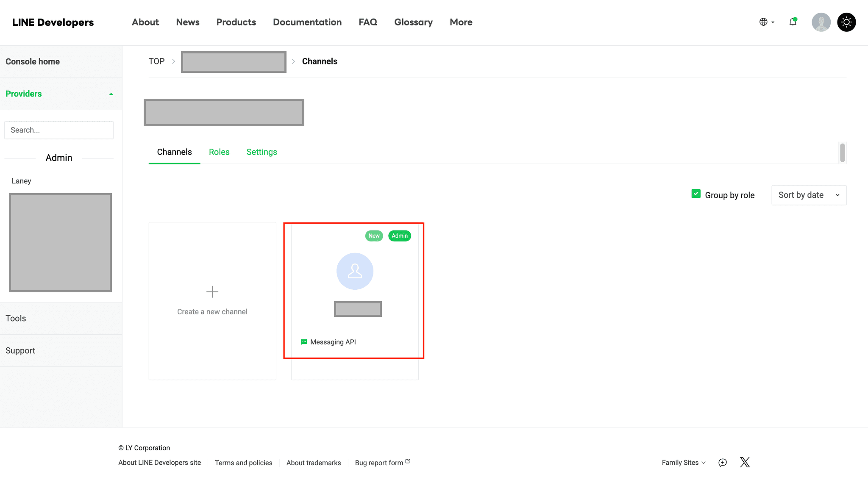The width and height of the screenshot is (868, 477).
Task: Click the Channels breadcrumb text
Action: [x=320, y=61]
